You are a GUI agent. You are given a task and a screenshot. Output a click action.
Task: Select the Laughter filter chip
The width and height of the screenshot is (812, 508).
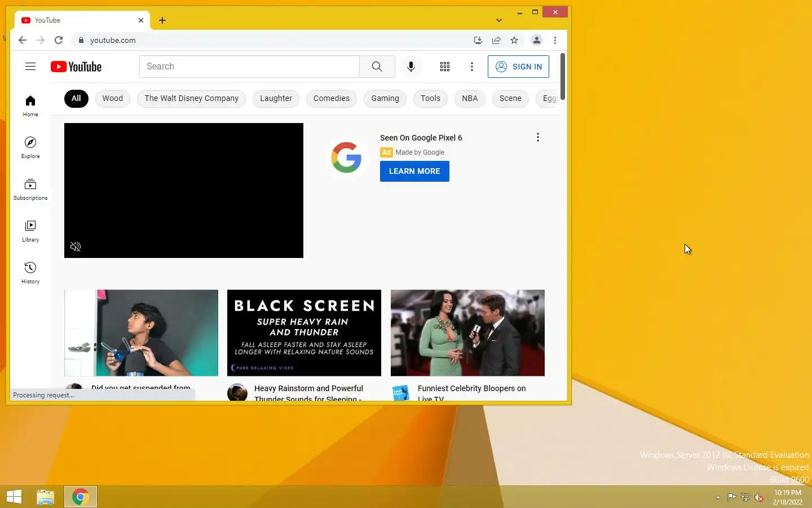276,98
